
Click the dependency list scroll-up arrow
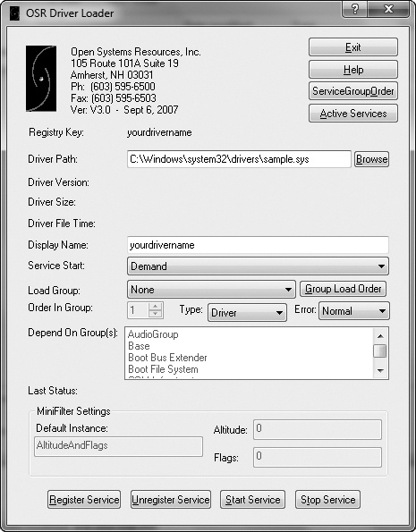(380, 336)
